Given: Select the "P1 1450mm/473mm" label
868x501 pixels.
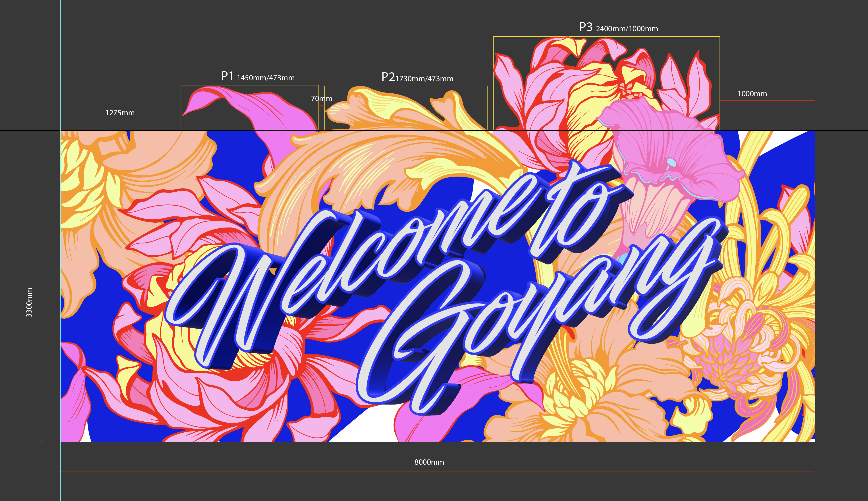Looking at the screenshot, I should 258,76.
